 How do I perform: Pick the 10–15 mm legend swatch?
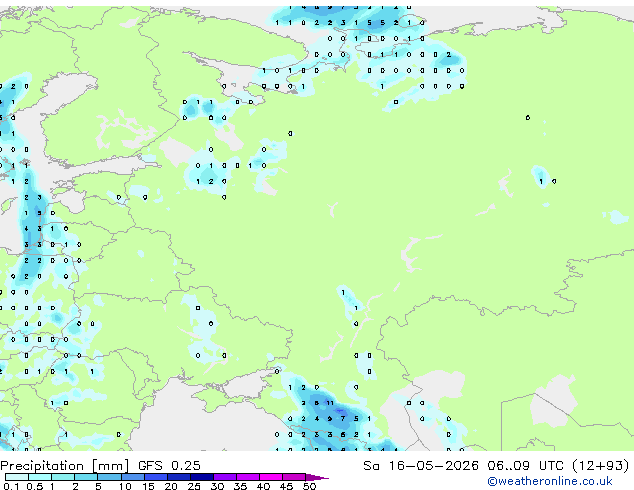[133, 477]
